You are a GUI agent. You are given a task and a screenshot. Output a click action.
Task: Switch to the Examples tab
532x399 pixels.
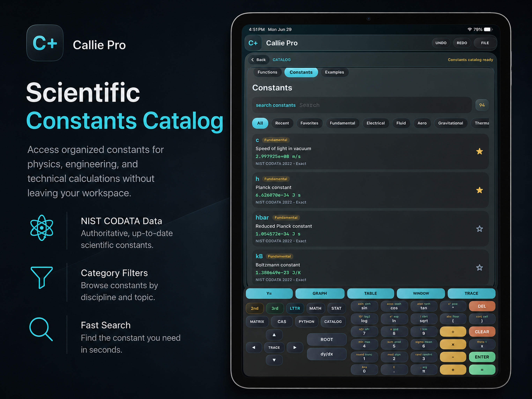coord(334,72)
